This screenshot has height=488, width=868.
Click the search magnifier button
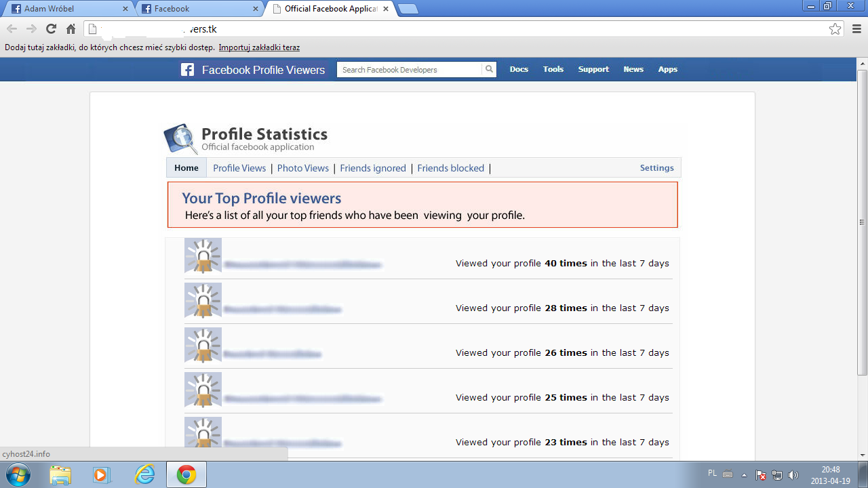pyautogui.click(x=489, y=69)
